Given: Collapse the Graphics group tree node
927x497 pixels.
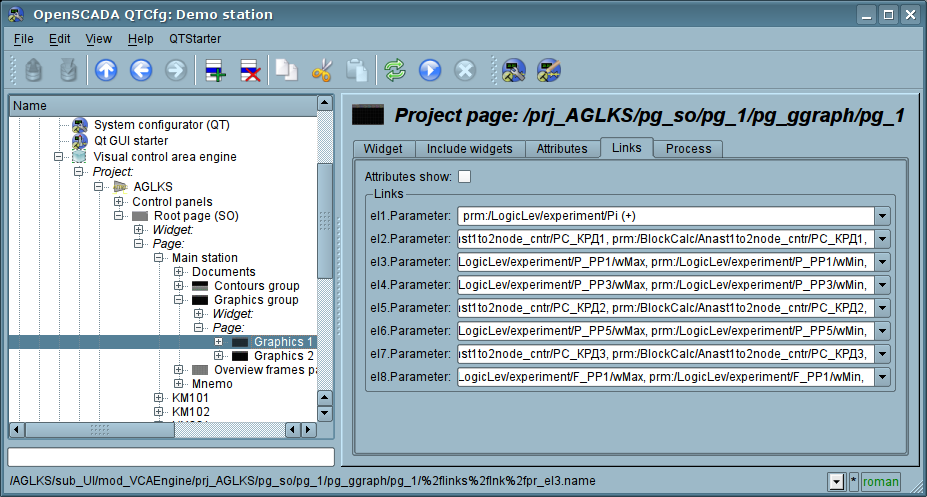Looking at the screenshot, I should (x=179, y=299).
